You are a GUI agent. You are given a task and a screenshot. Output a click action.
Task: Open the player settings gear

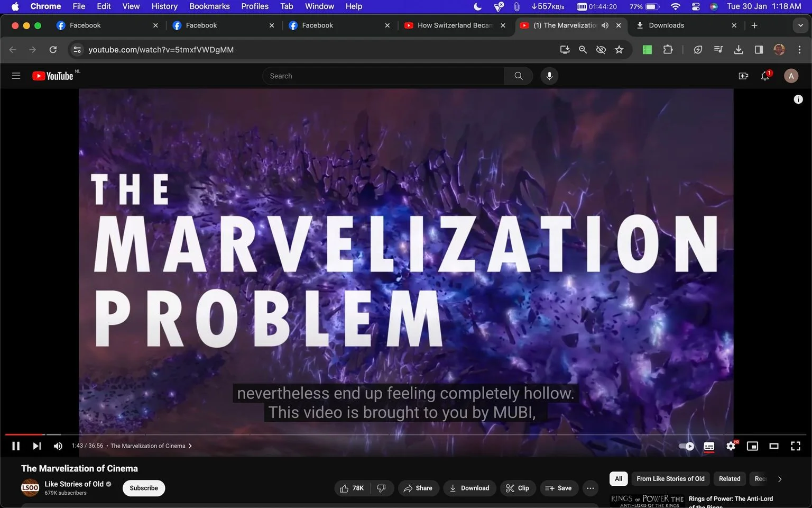[x=731, y=446]
